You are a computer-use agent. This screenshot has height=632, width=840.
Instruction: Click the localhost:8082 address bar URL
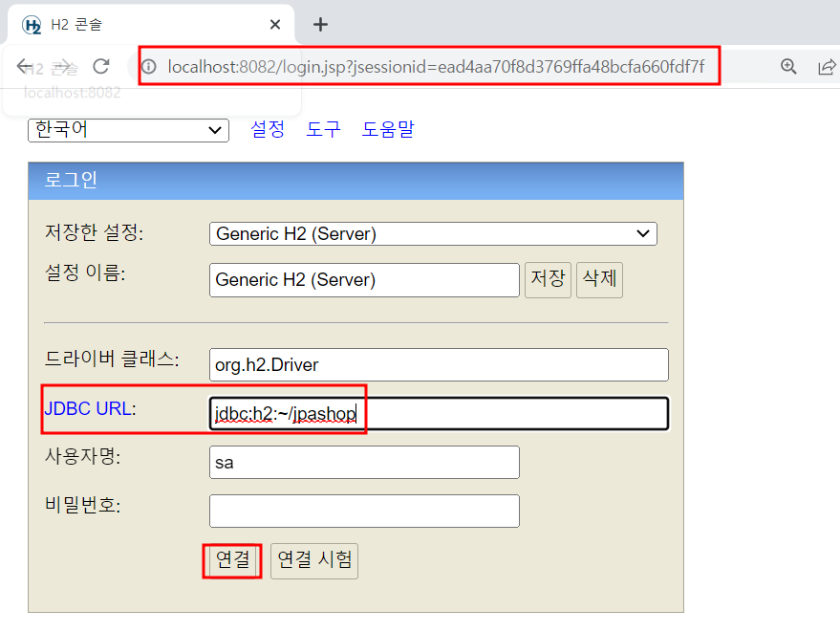[436, 67]
